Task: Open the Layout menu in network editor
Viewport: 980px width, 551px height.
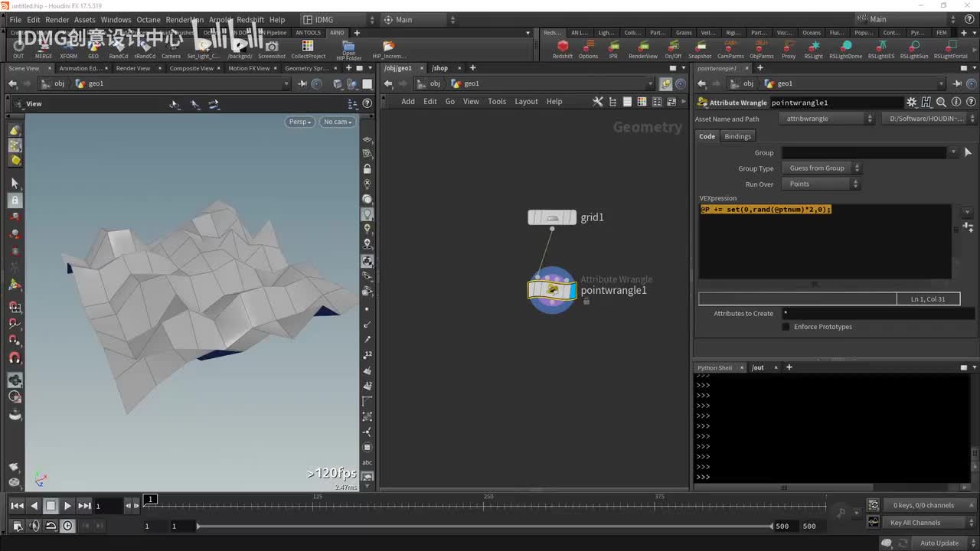Action: pos(525,102)
